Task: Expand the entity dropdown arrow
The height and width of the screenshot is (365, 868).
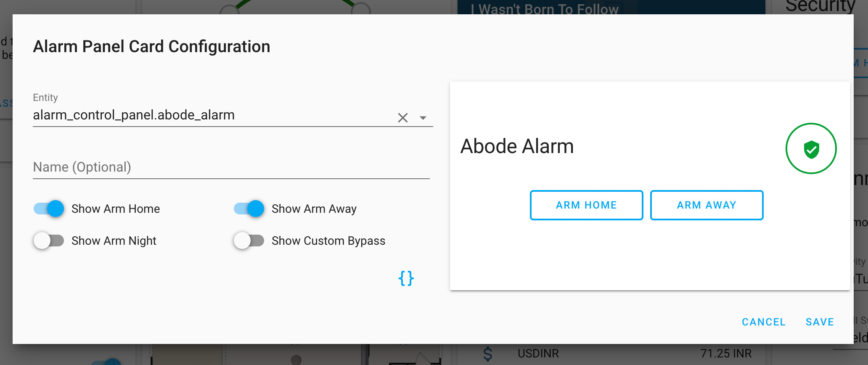Action: pyautogui.click(x=423, y=118)
